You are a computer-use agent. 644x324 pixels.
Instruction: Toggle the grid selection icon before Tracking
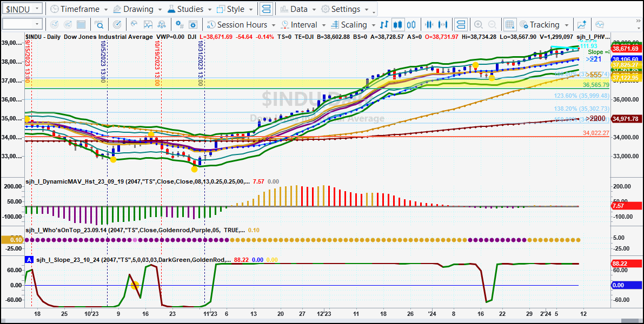pyautogui.click(x=510, y=25)
